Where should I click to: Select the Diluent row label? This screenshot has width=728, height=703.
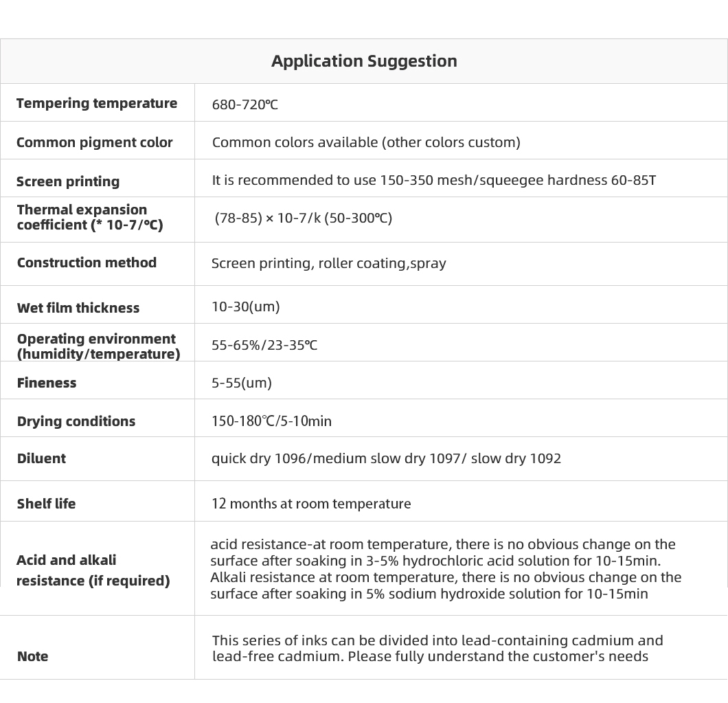click(x=41, y=458)
